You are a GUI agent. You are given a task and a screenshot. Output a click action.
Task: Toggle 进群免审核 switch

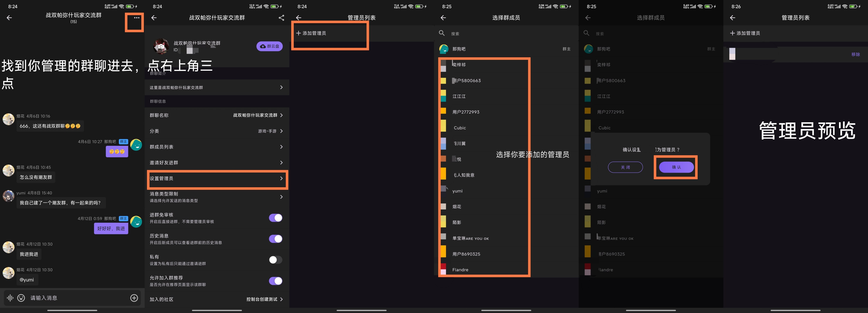[x=276, y=218]
